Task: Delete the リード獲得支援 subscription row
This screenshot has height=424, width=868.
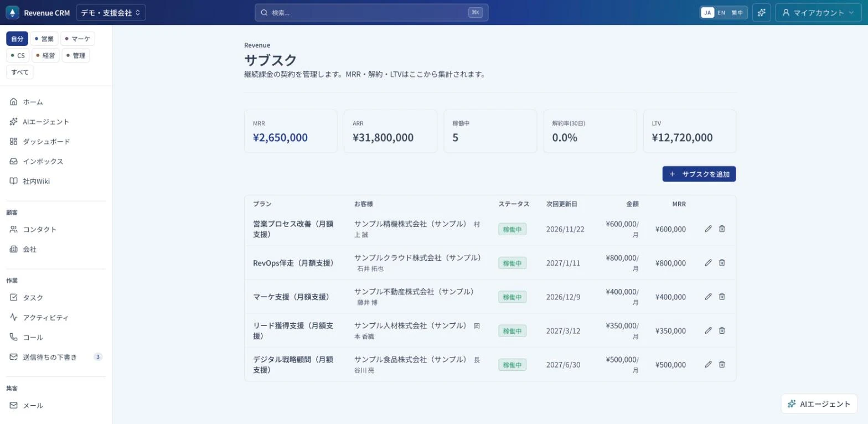Action: pos(722,330)
